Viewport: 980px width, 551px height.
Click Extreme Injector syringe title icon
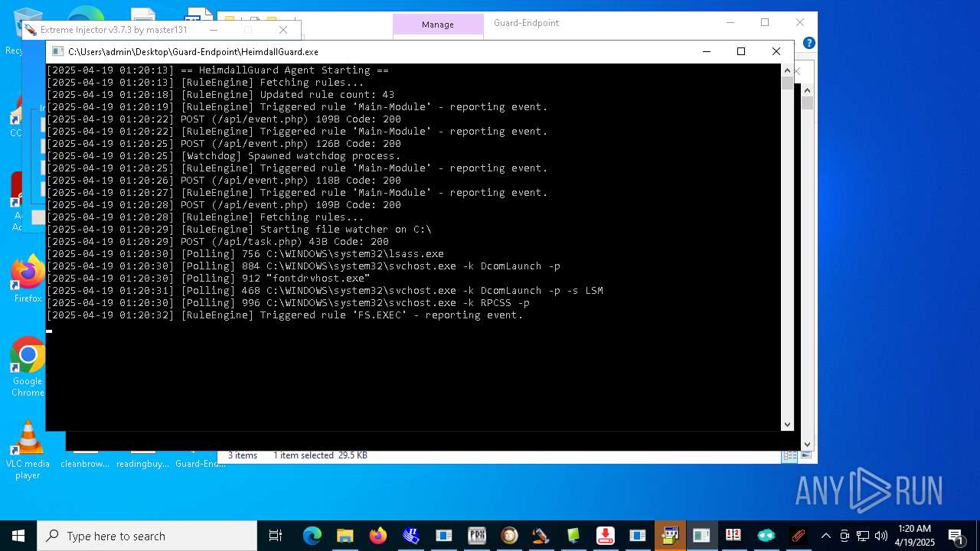tap(30, 30)
